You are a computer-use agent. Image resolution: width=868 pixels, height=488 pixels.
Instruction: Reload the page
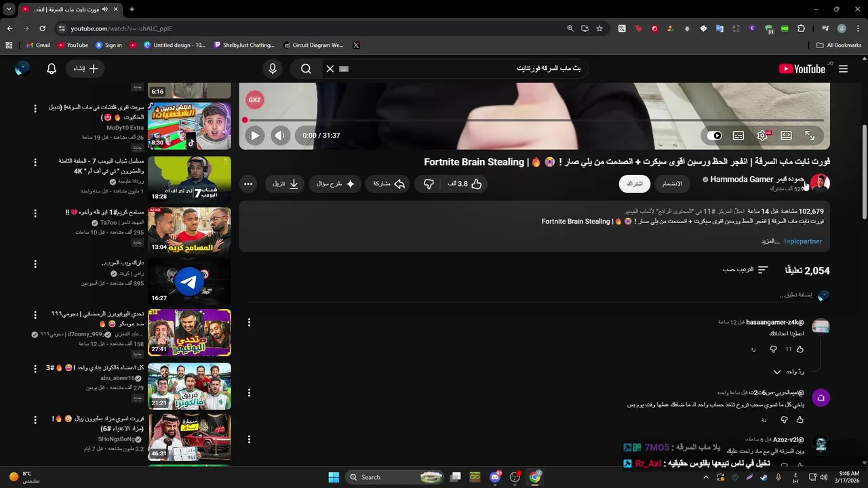(x=42, y=28)
